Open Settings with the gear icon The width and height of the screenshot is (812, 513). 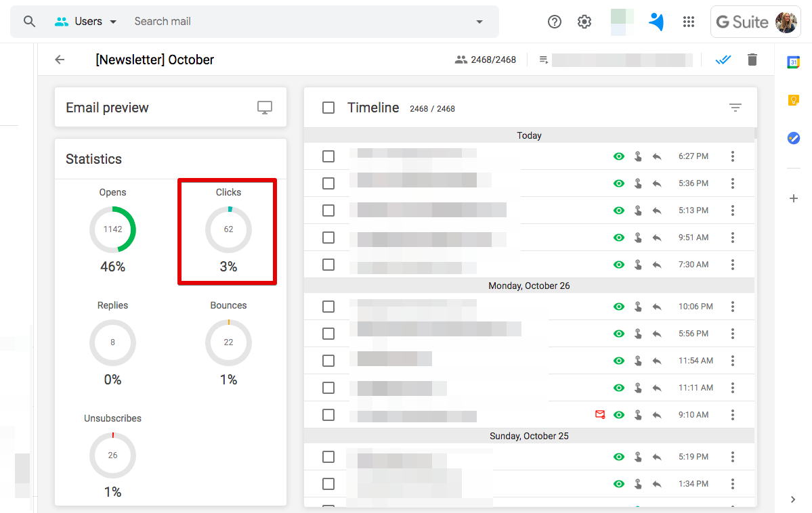[584, 21]
